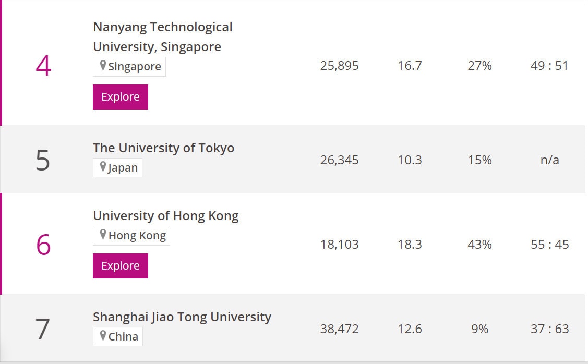Click the China location pin icon
This screenshot has width=588, height=364.
point(103,335)
